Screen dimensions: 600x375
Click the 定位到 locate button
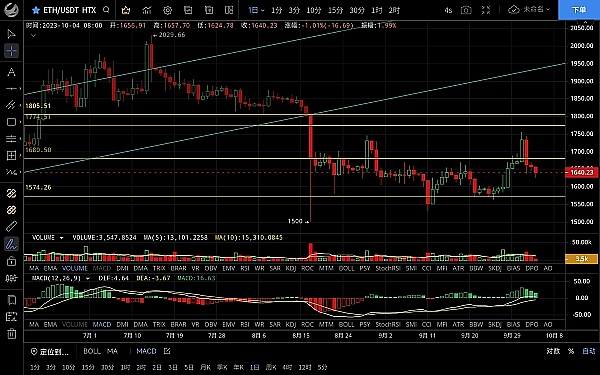tap(50, 351)
